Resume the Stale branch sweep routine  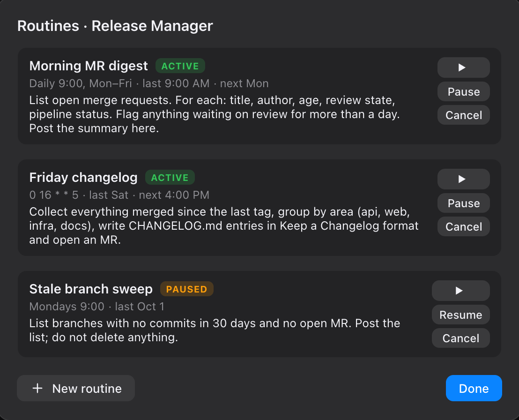pyautogui.click(x=461, y=315)
